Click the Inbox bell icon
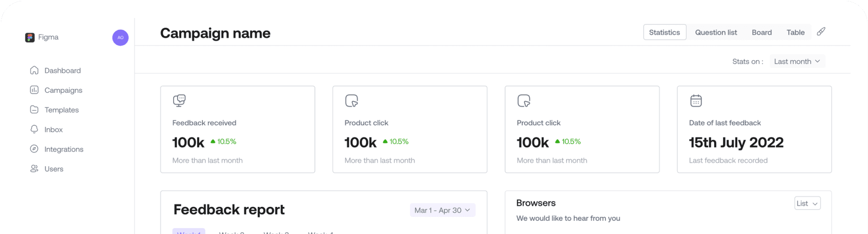The height and width of the screenshot is (234, 868). click(34, 129)
